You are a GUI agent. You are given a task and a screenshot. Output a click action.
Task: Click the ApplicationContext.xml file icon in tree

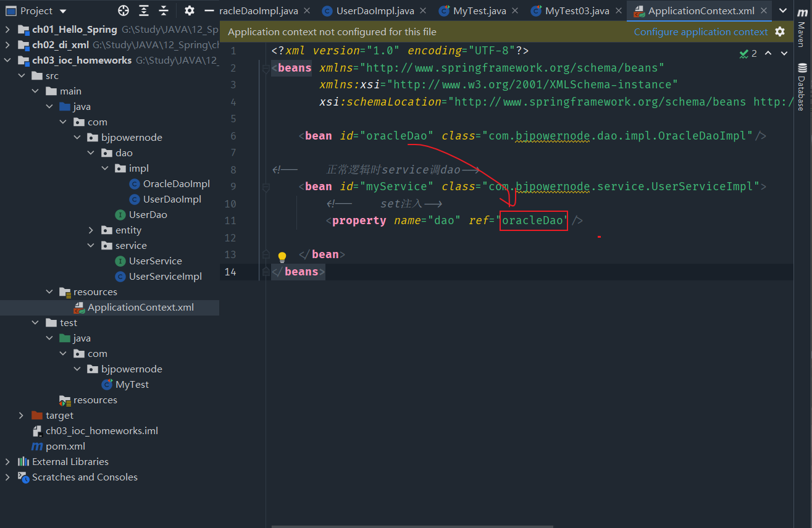tap(79, 307)
